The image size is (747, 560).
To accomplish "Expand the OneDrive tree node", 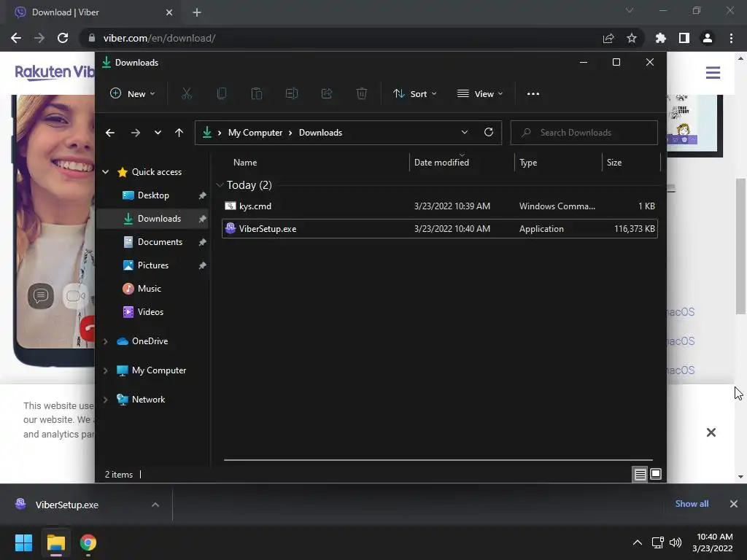I will point(106,341).
